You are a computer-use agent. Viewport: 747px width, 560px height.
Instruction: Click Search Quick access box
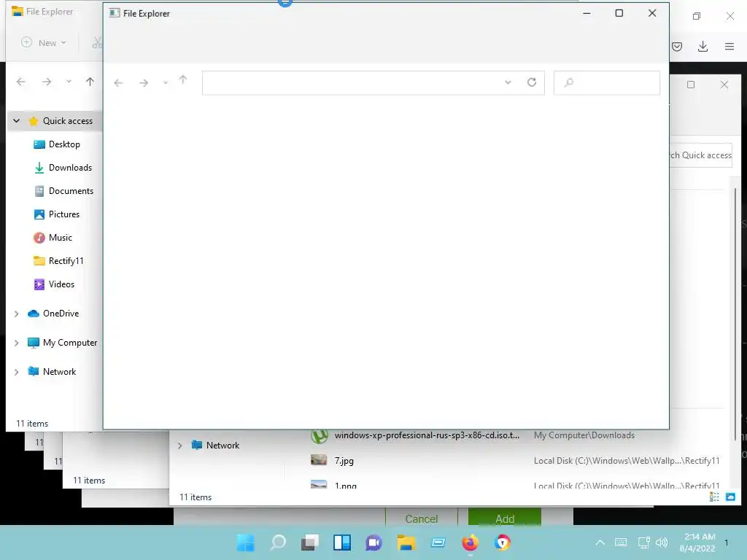(701, 155)
